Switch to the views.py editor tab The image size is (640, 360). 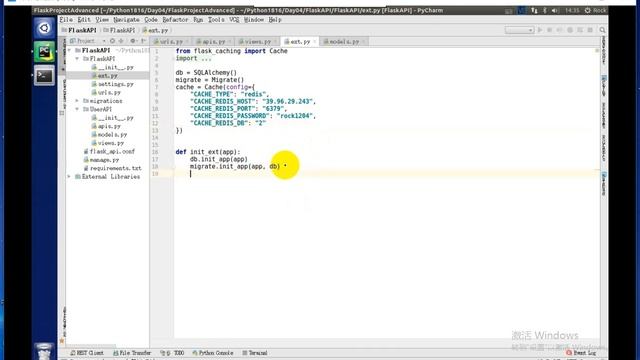pyautogui.click(x=257, y=42)
